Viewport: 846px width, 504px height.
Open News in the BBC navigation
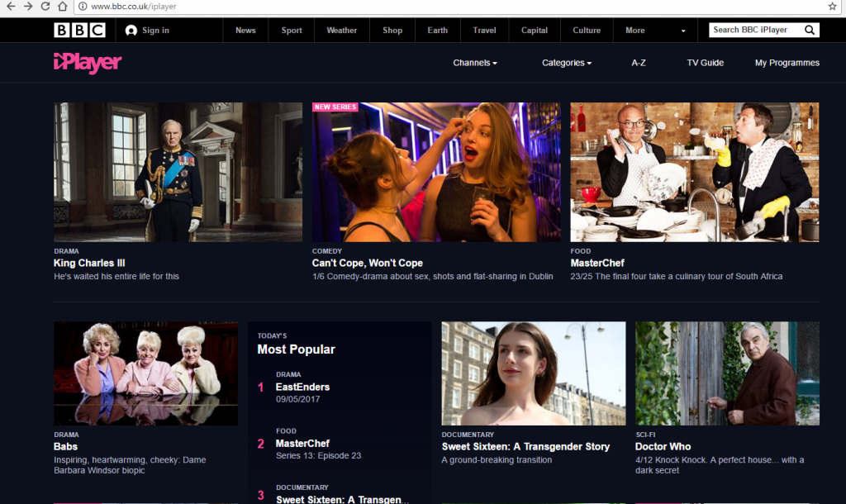(x=245, y=31)
